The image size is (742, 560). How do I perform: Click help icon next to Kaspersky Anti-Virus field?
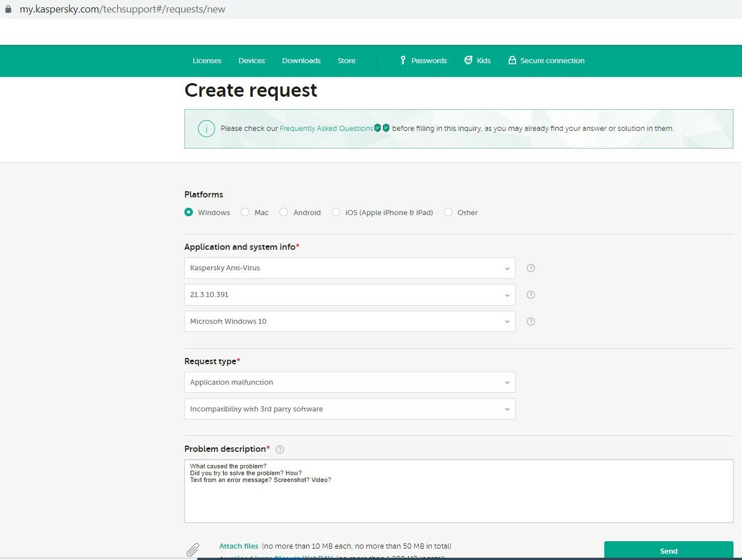click(531, 268)
